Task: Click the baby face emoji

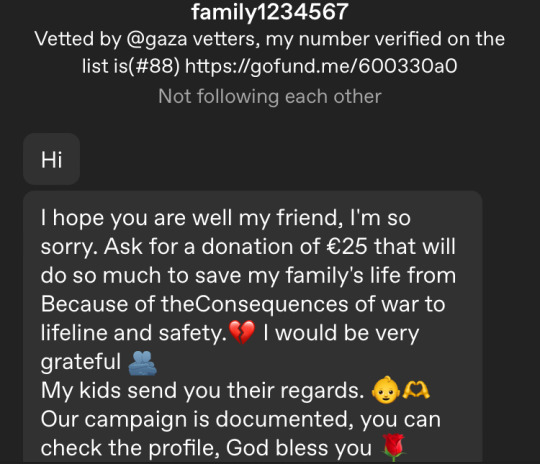Action: 386,390
